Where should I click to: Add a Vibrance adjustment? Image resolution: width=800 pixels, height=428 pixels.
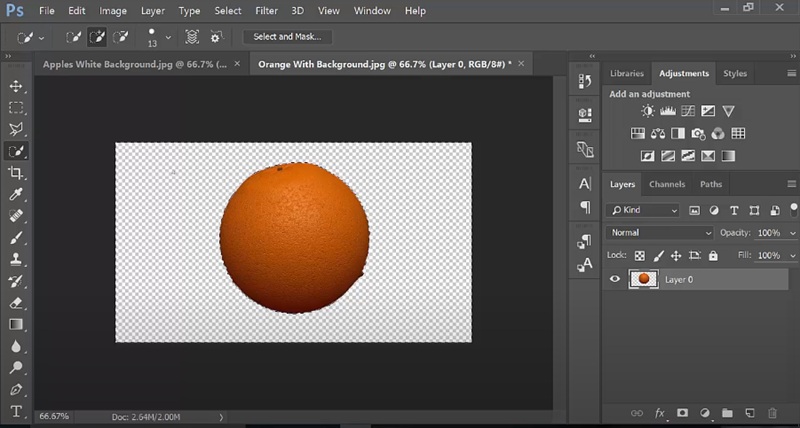(x=728, y=111)
